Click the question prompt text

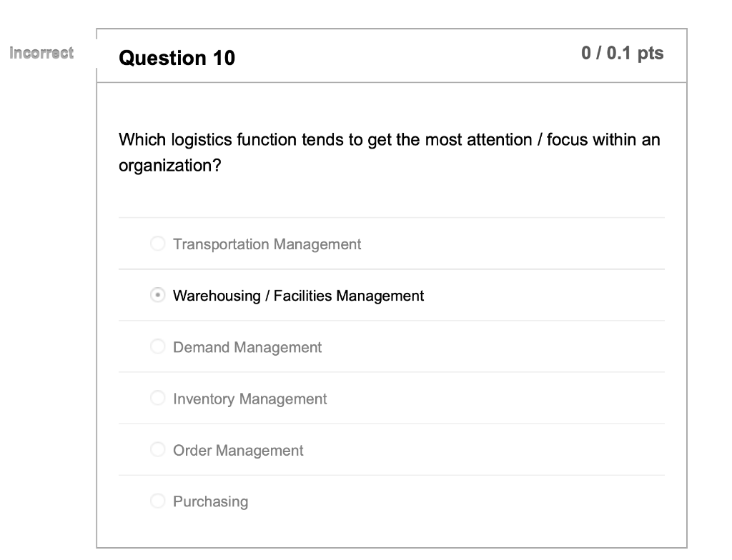pyautogui.click(x=389, y=152)
